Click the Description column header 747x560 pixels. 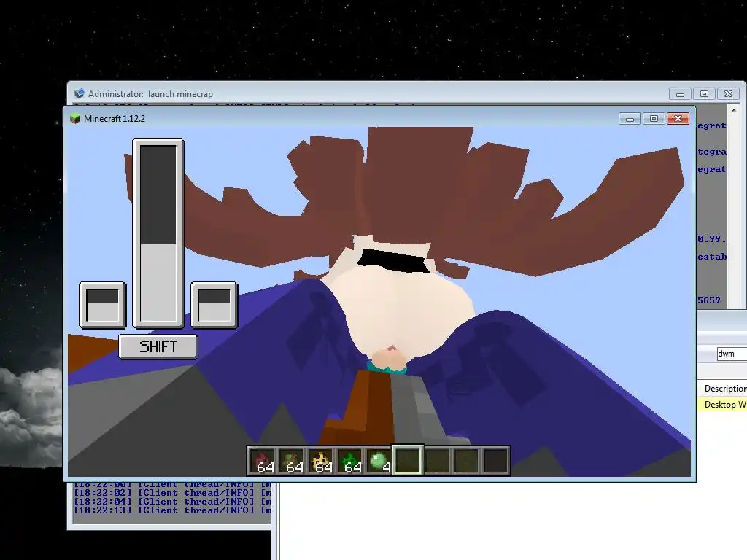point(724,389)
